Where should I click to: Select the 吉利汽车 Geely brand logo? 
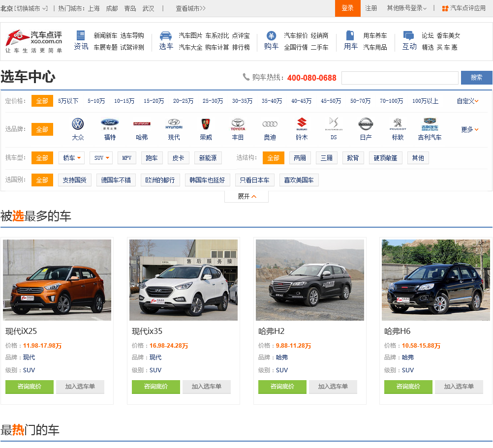pos(430,124)
